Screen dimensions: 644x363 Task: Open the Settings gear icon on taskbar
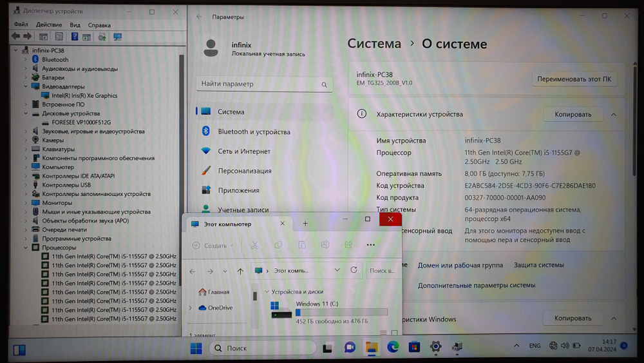tap(436, 348)
